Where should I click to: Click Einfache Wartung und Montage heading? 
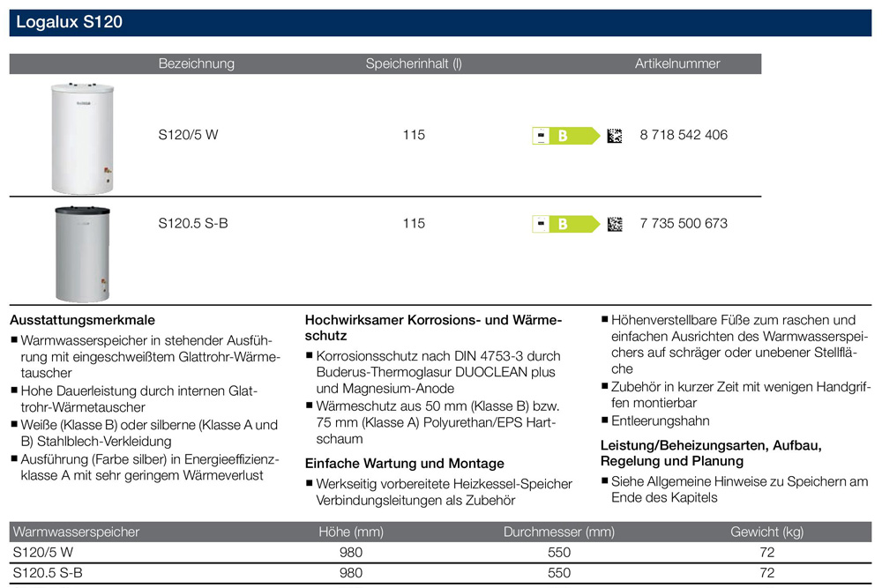pyautogui.click(x=405, y=464)
